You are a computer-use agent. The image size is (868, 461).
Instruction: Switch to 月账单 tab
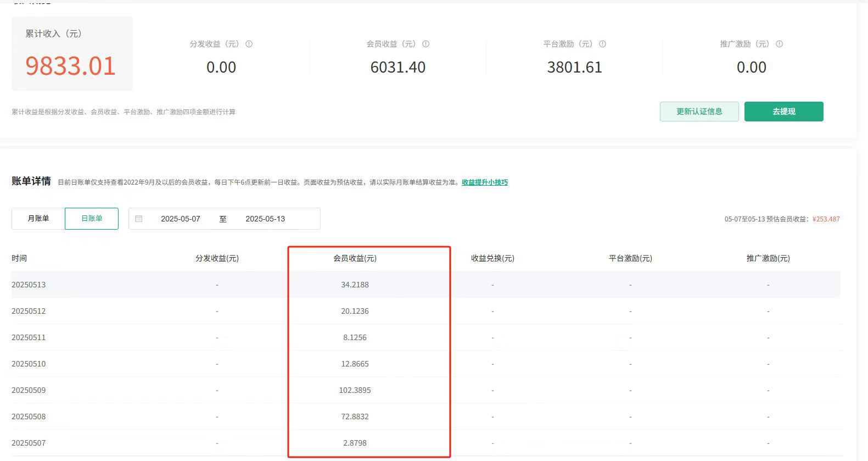(38, 219)
